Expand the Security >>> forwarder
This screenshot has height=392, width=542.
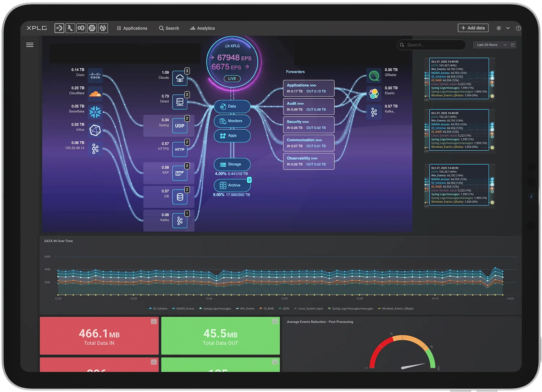tap(309, 125)
